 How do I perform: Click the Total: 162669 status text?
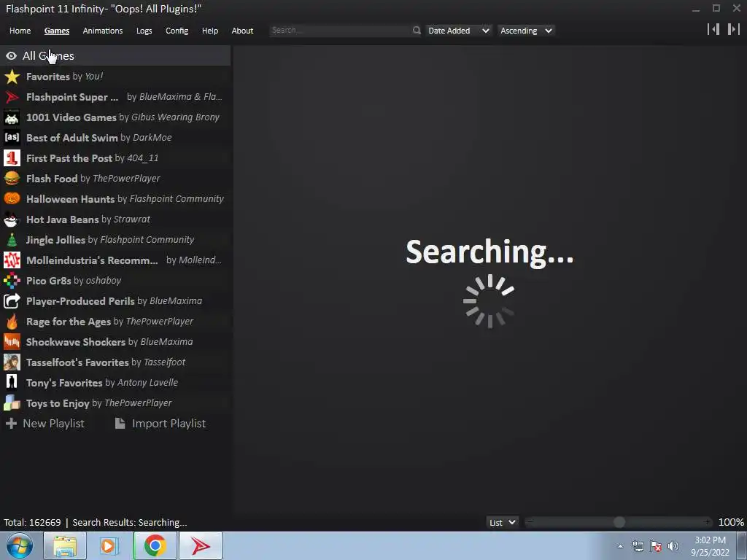[x=32, y=522]
